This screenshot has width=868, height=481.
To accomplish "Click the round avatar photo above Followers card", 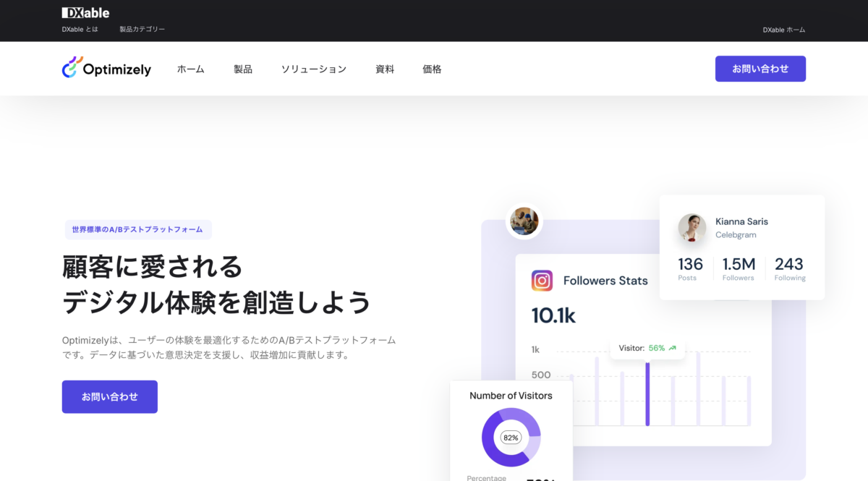I will coord(524,221).
